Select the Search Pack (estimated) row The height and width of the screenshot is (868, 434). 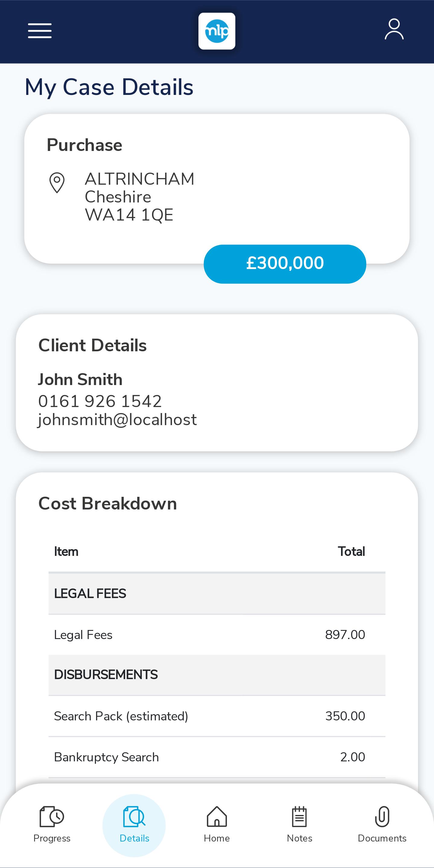click(x=217, y=716)
